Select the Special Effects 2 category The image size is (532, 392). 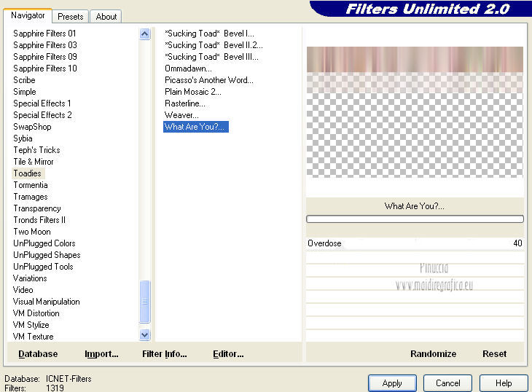[x=42, y=115]
